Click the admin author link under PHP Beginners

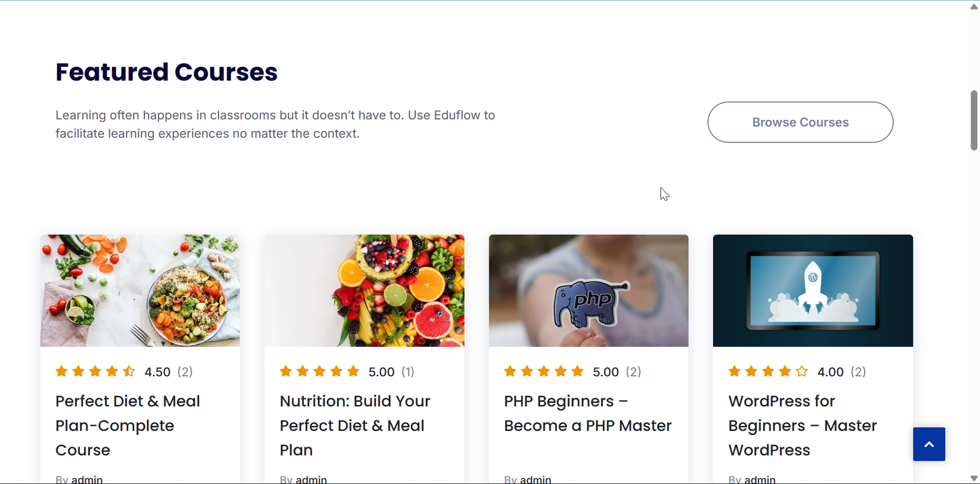[535, 480]
